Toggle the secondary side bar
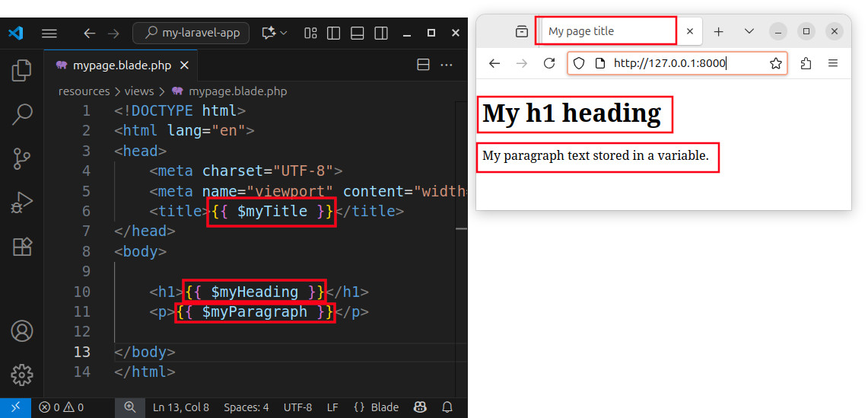Viewport: 868px width, 418px height. coord(381,34)
